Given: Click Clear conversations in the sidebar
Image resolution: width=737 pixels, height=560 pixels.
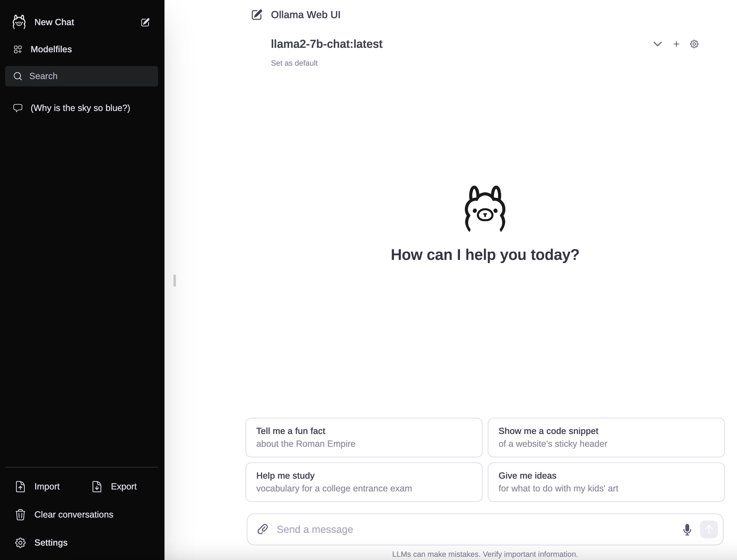Looking at the screenshot, I should [x=74, y=515].
